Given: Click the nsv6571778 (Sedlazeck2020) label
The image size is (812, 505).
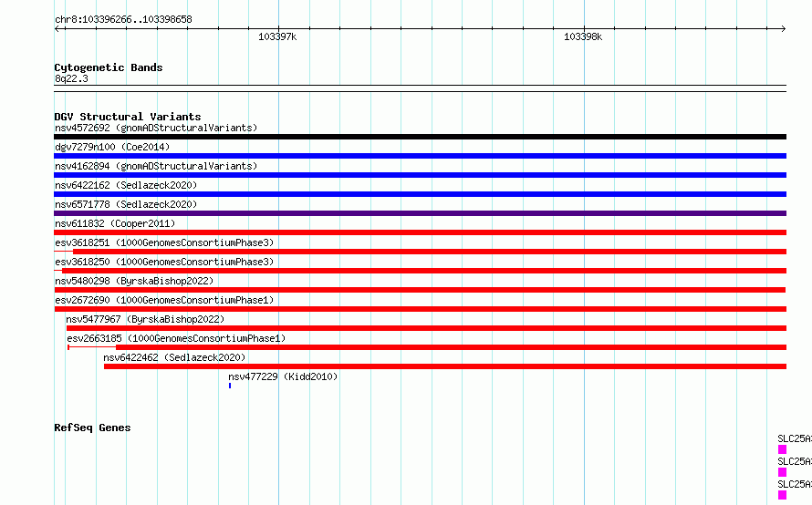Looking at the screenshot, I should [126, 204].
